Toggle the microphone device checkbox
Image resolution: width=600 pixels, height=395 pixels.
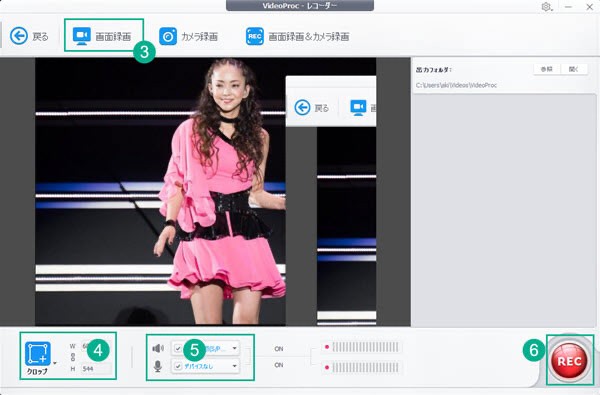click(178, 366)
